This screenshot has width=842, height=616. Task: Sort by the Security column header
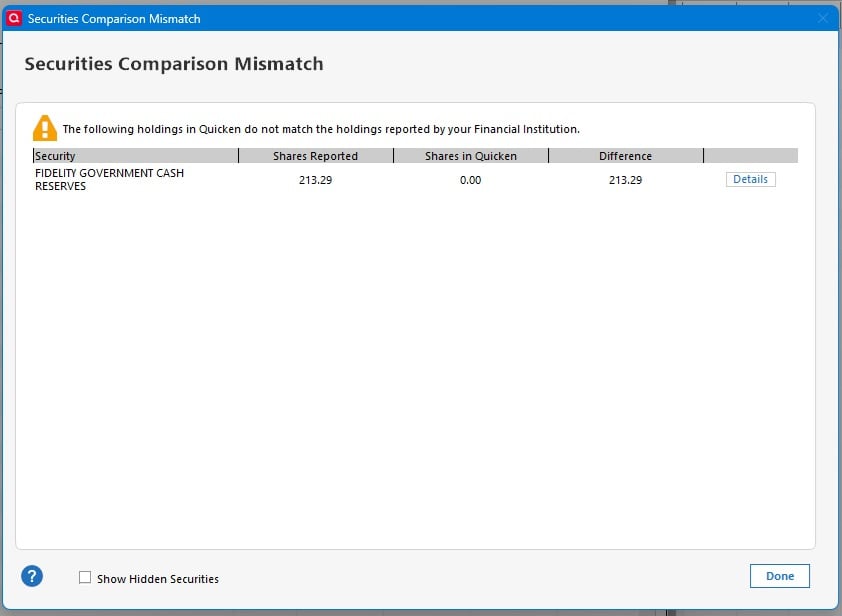[x=135, y=156]
